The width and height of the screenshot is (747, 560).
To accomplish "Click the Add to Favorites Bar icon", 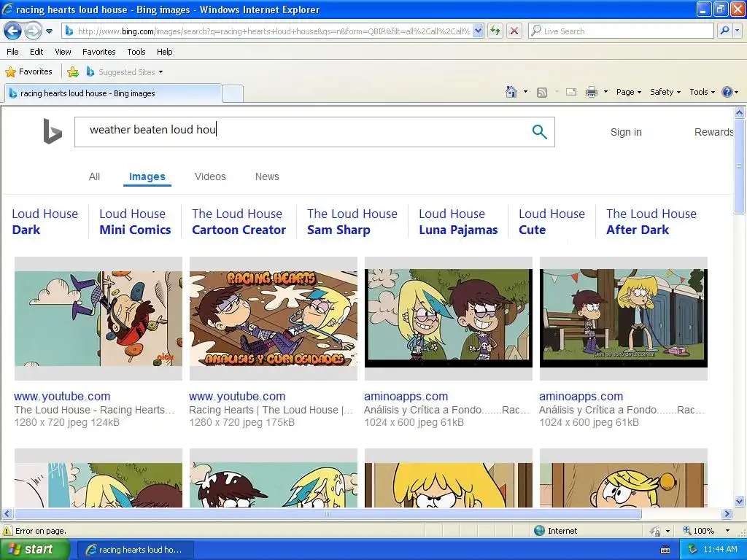I will coord(73,72).
